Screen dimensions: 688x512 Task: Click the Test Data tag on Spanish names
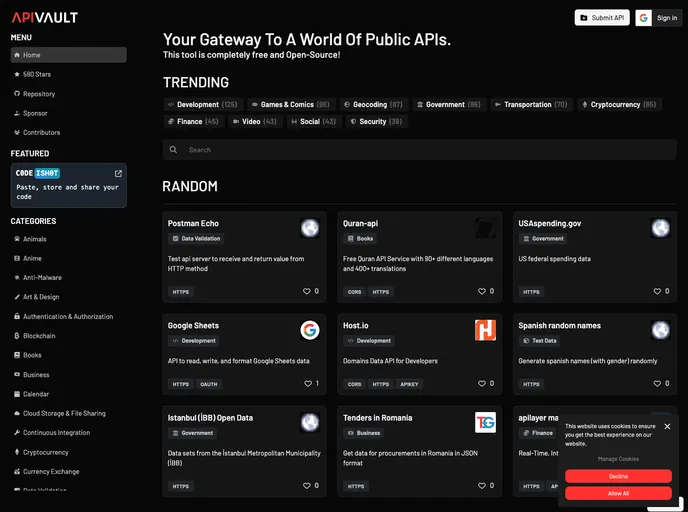point(539,340)
